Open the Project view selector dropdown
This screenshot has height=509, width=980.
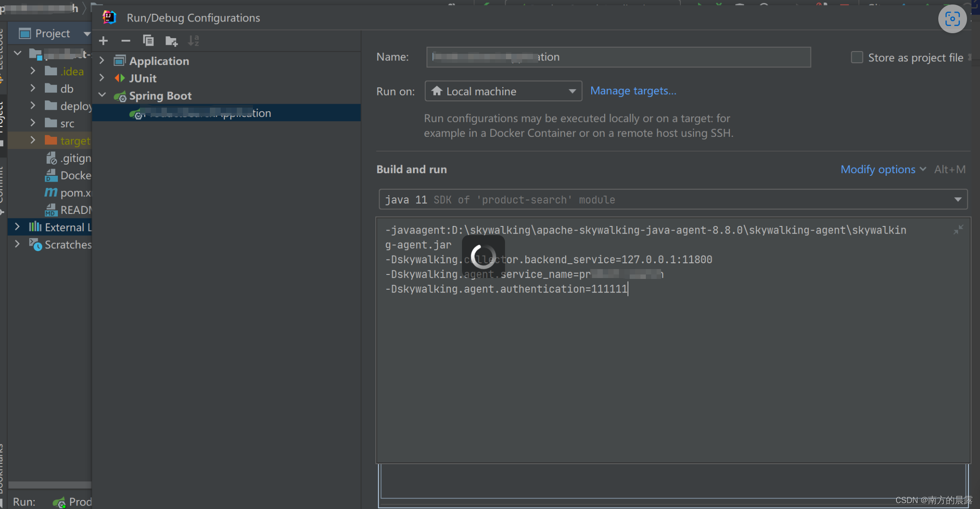[x=87, y=34]
